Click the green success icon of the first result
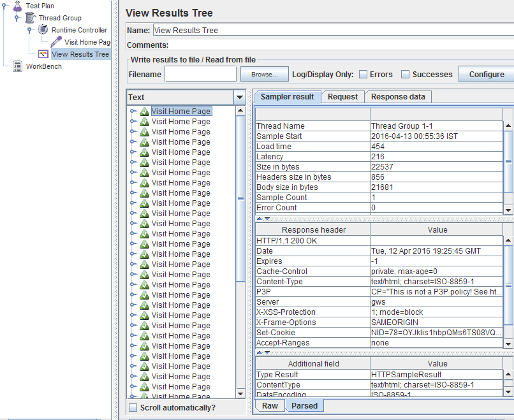This screenshot has width=514, height=420. click(144, 112)
